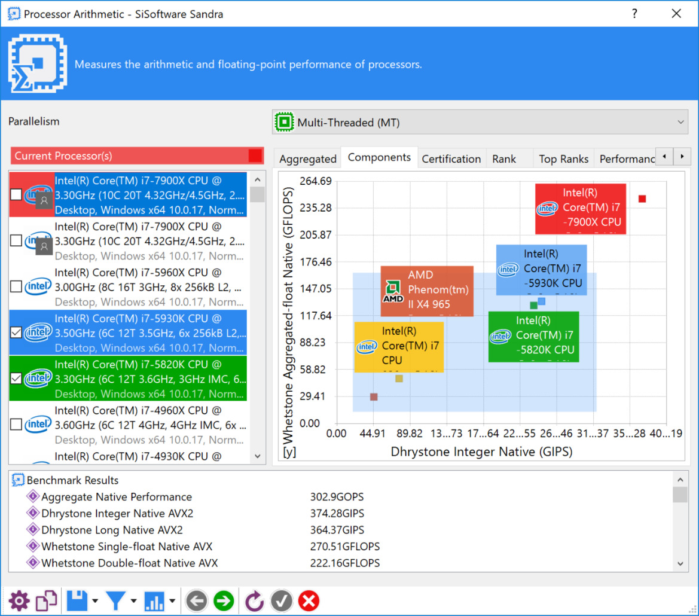Click Intel logo of i7-4960X row
Screen dimensions: 699x616
pyautogui.click(x=38, y=425)
